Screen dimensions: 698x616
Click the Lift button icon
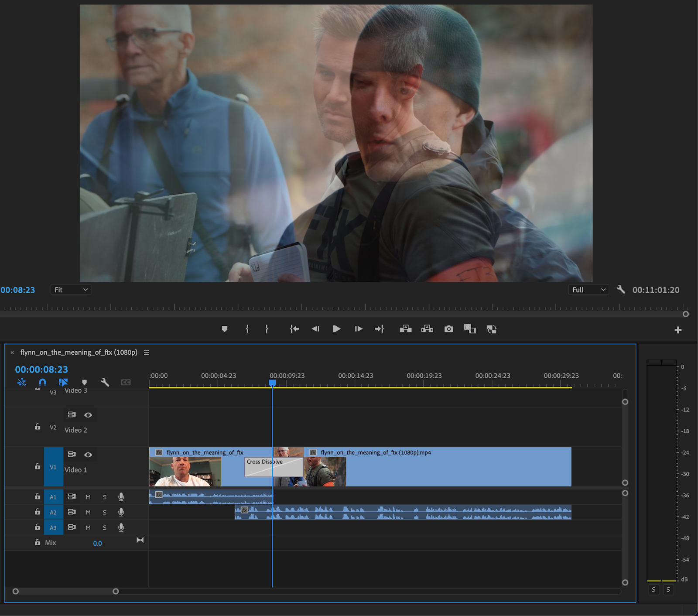coord(406,329)
